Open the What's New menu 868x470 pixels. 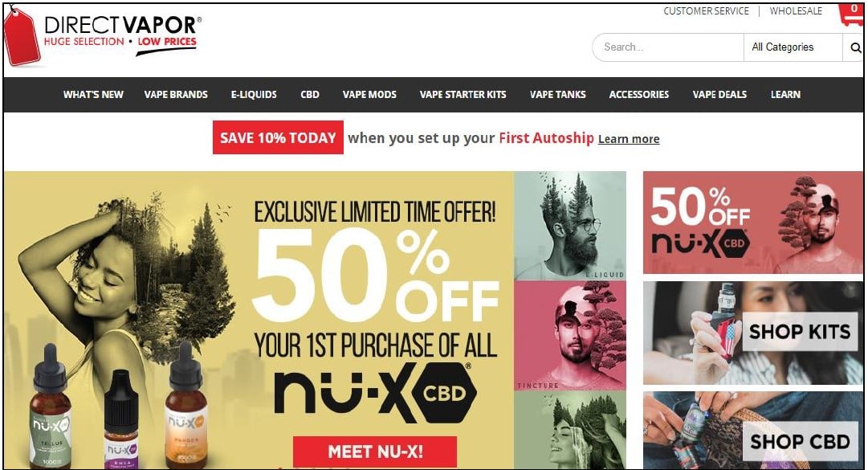[93, 95]
